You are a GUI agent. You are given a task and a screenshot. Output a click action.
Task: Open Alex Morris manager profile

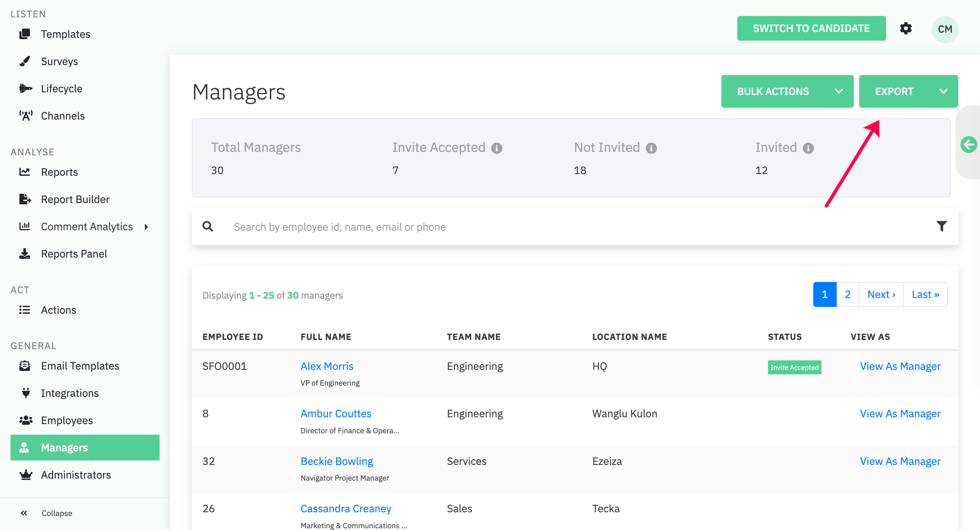click(327, 366)
